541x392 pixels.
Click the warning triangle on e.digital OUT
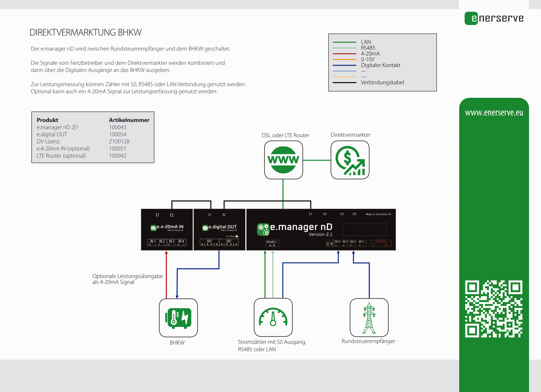point(237,236)
